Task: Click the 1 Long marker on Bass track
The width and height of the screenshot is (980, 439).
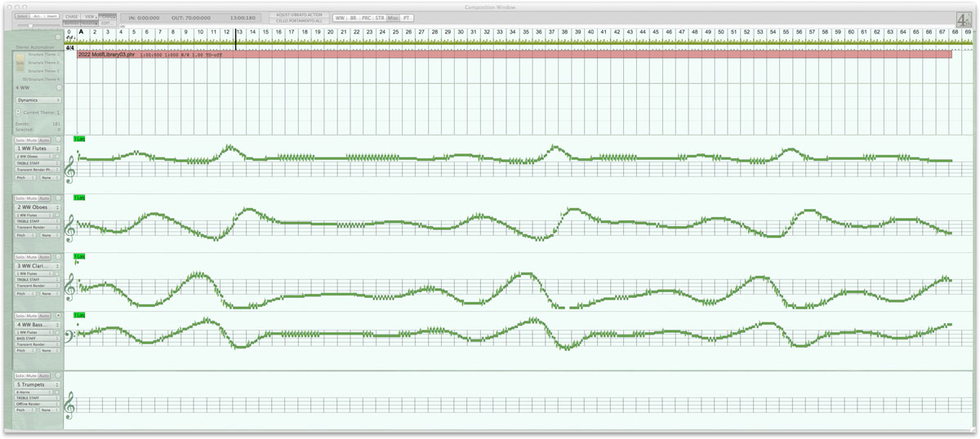Action: point(79,315)
